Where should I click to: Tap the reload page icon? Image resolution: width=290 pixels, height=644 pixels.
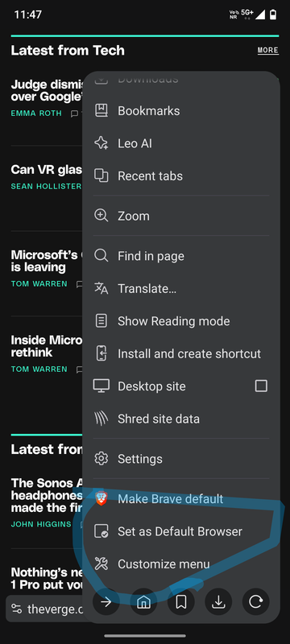256,602
